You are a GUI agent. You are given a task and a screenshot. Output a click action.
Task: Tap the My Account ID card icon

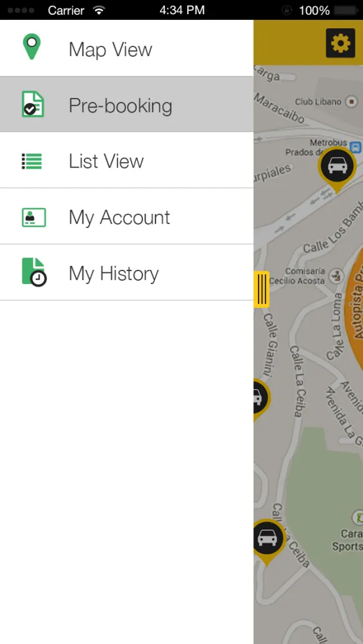(x=34, y=217)
